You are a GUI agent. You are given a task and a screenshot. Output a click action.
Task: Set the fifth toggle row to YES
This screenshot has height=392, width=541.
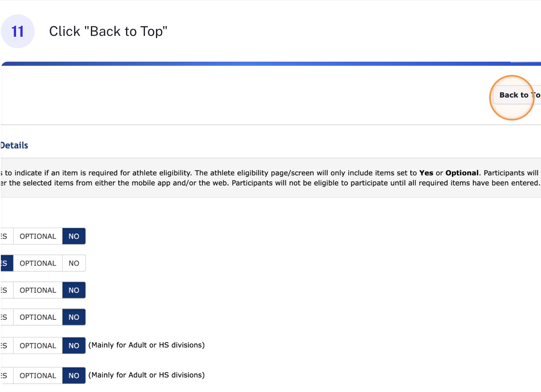tap(5, 346)
